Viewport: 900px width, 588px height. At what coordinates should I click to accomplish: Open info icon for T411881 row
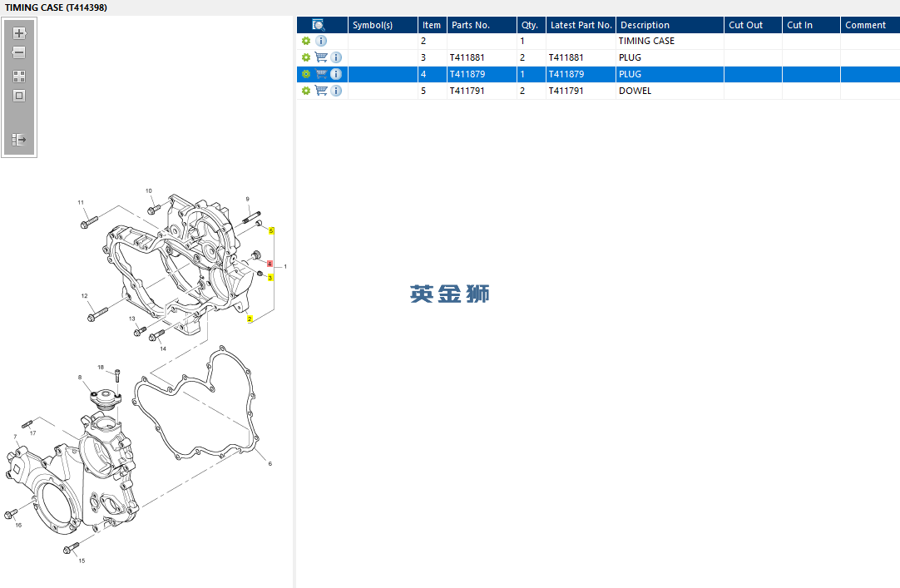(336, 57)
